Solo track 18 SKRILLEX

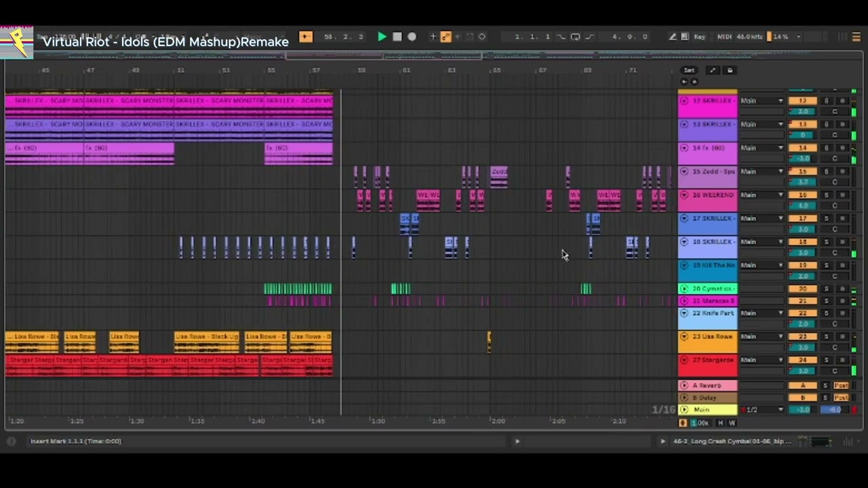click(x=826, y=242)
